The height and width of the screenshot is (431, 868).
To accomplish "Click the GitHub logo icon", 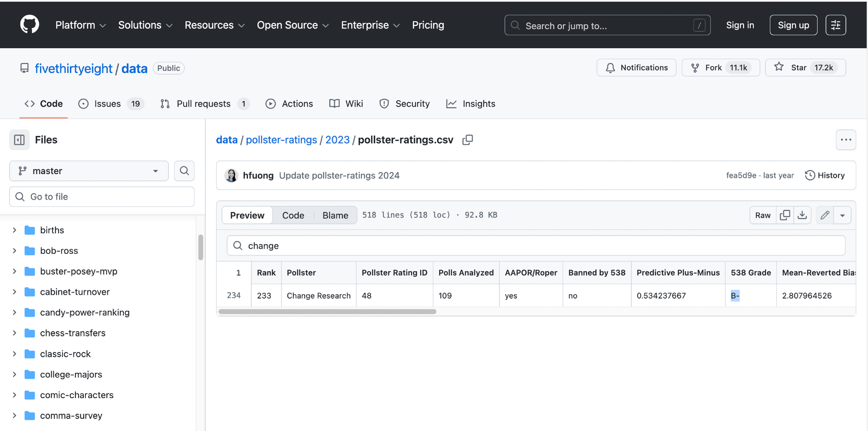I will coord(30,25).
